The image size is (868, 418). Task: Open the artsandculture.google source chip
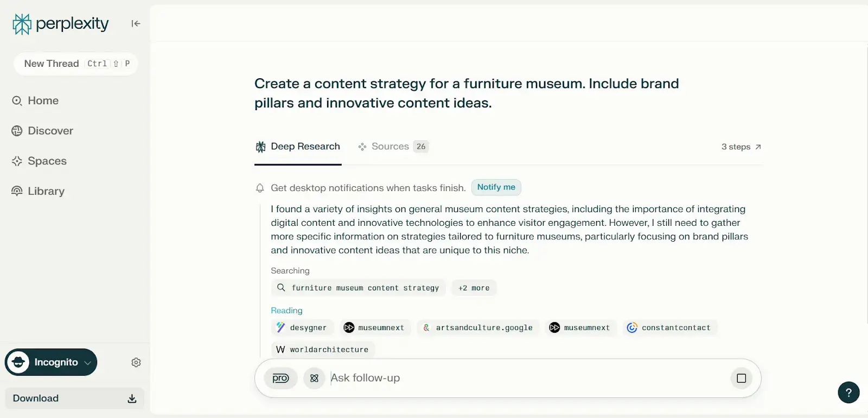(478, 328)
